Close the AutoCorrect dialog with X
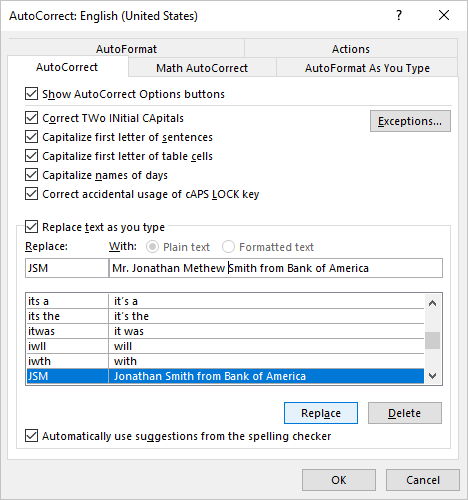The image size is (468, 500). pos(444,15)
